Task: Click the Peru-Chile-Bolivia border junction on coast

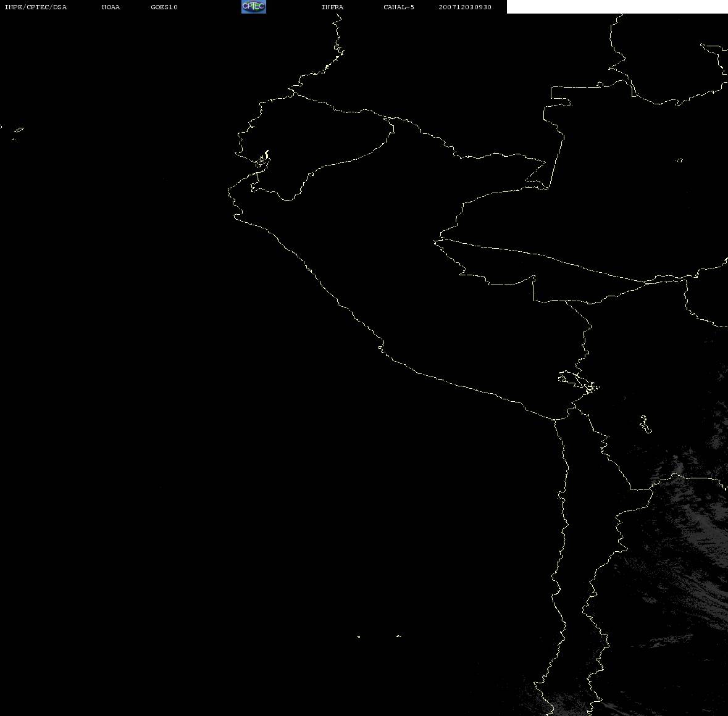Action: [x=557, y=419]
